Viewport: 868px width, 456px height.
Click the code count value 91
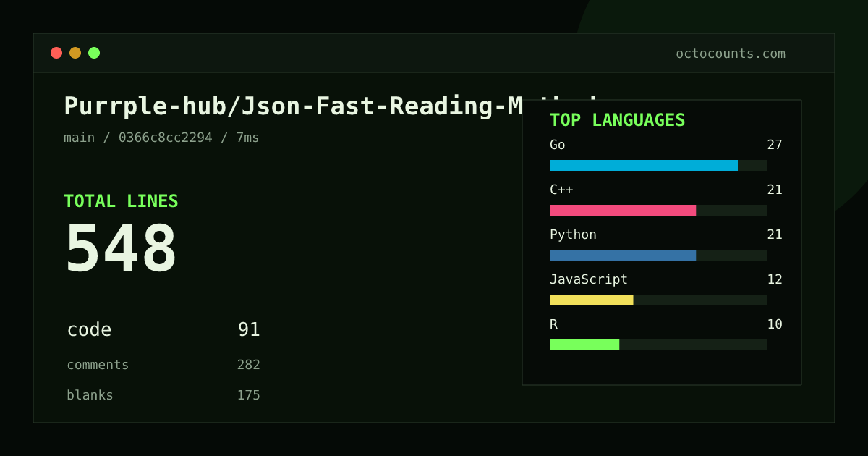249,330
